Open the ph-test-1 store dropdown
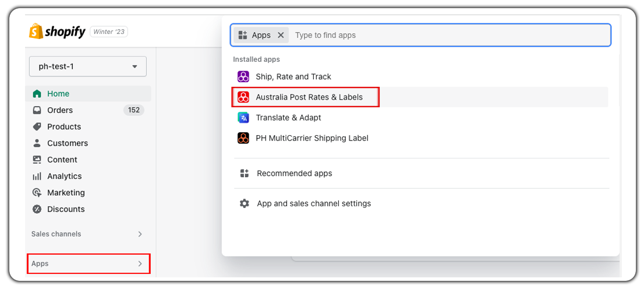The height and width of the screenshot is (289, 644). point(88,66)
